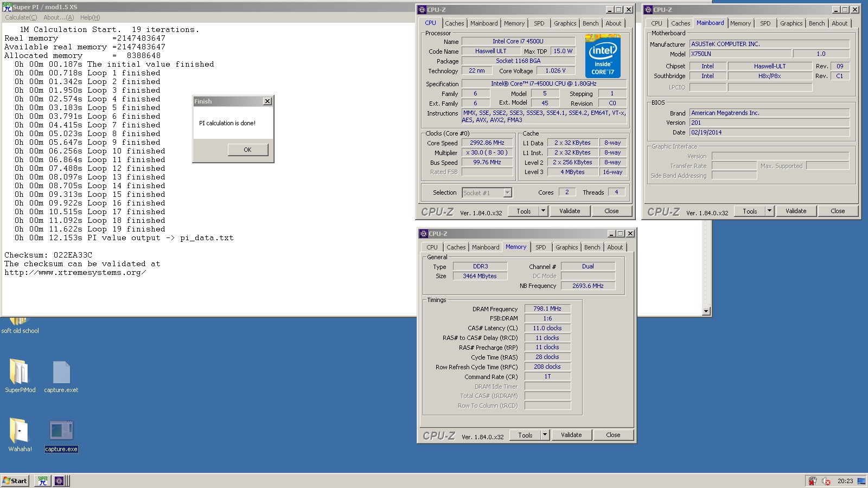Click the Core Speed value field

487,143
